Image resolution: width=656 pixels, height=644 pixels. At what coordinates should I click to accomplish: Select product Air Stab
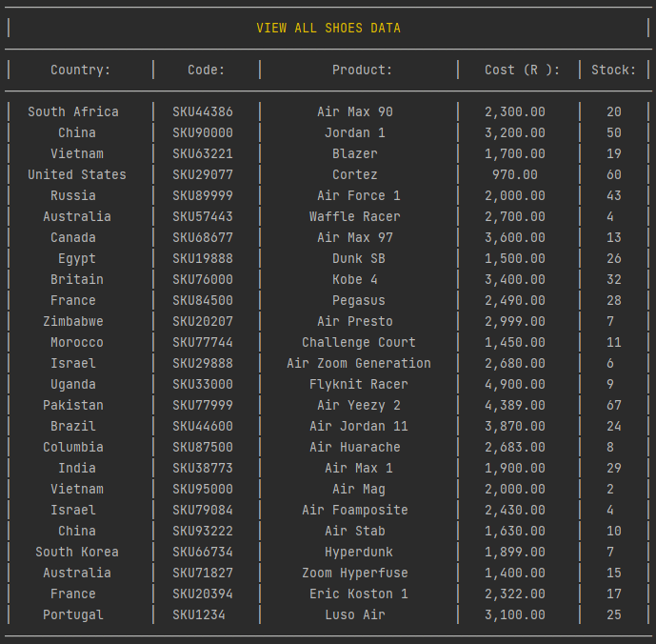(x=355, y=531)
